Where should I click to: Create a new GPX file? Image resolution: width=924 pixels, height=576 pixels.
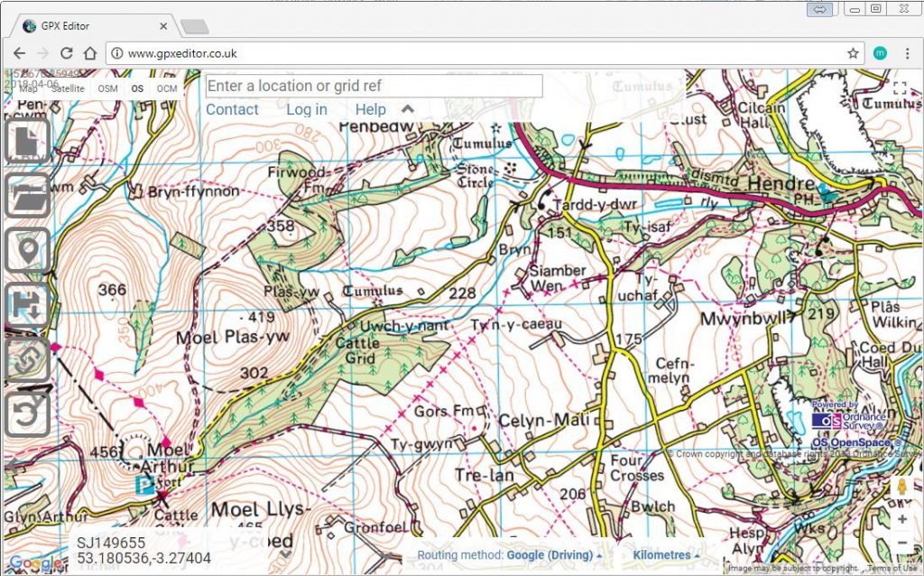tap(27, 141)
